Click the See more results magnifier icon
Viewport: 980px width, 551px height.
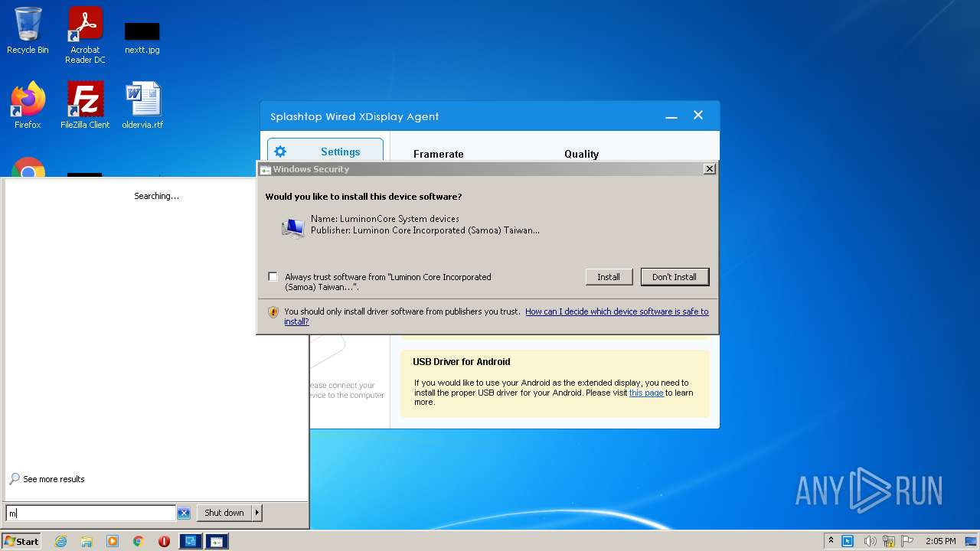pos(15,479)
